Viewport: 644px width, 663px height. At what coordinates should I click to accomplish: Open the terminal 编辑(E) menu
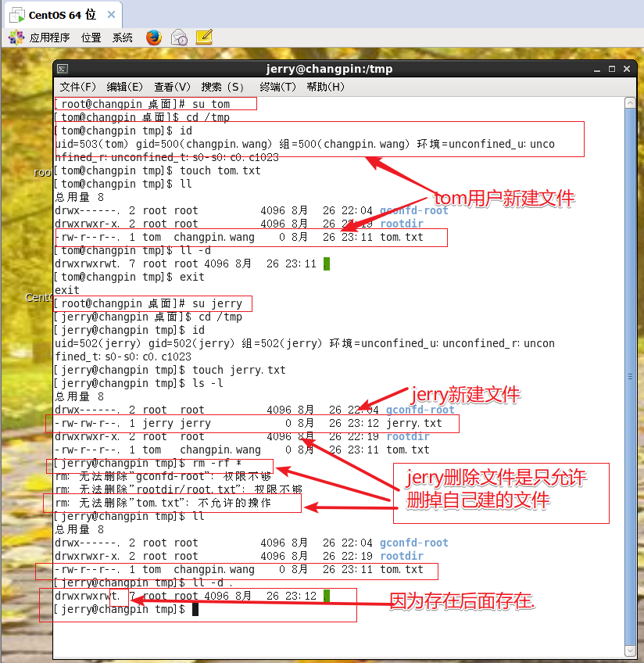125,87
